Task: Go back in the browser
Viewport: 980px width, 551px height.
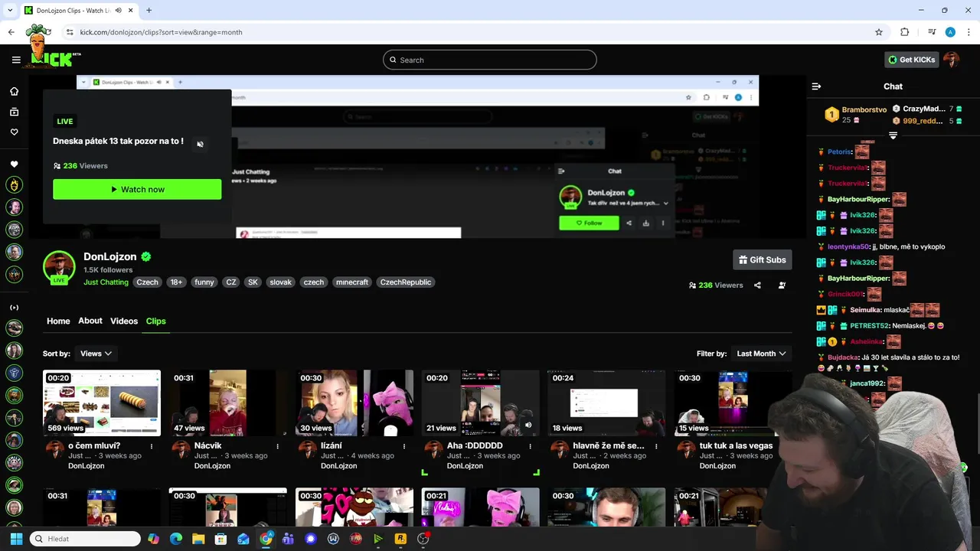Action: [11, 32]
